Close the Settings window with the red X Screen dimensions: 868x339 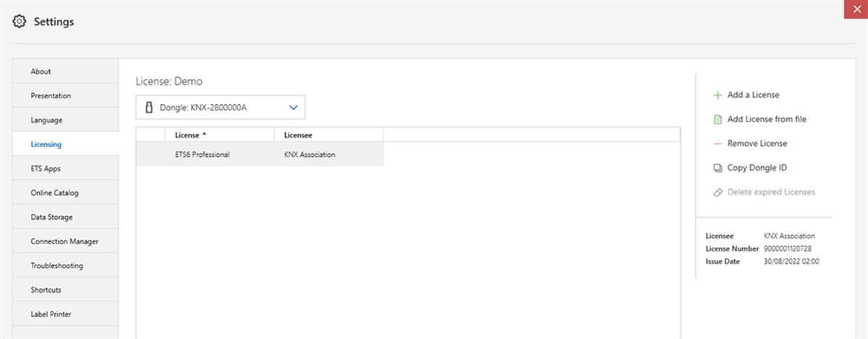click(855, 8)
